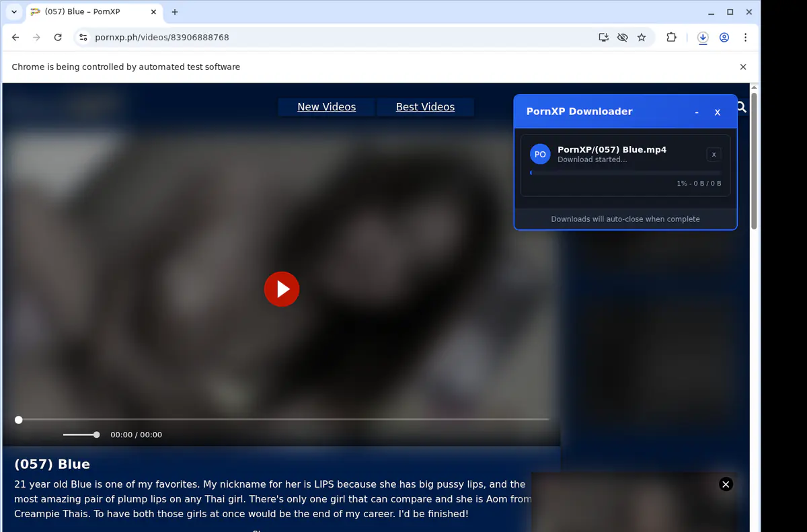Click the 'PornXP/(057) Blue.mp4' file name
Screen dimensions: 807x532
(612, 149)
